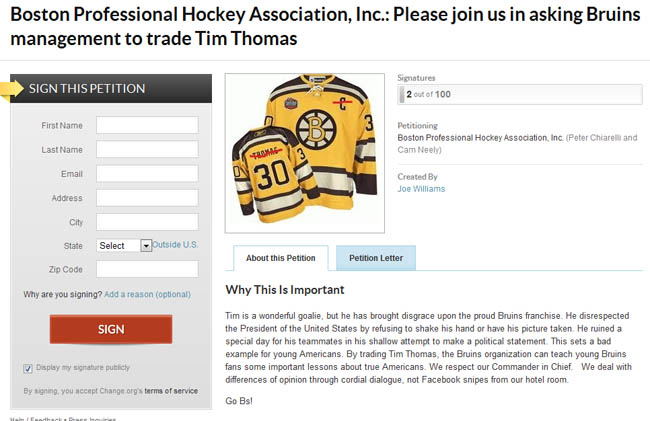Open the Outside U.S. link
This screenshot has height=421, width=650.
(175, 245)
